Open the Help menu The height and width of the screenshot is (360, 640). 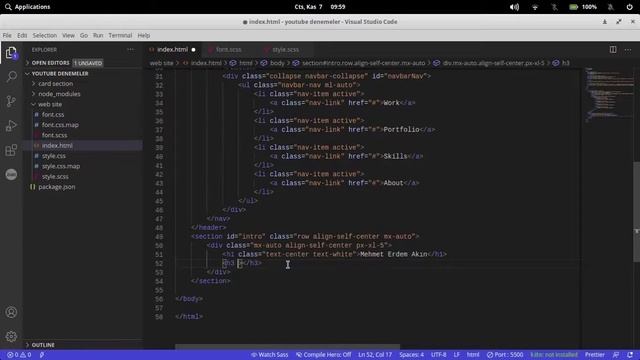144,36
